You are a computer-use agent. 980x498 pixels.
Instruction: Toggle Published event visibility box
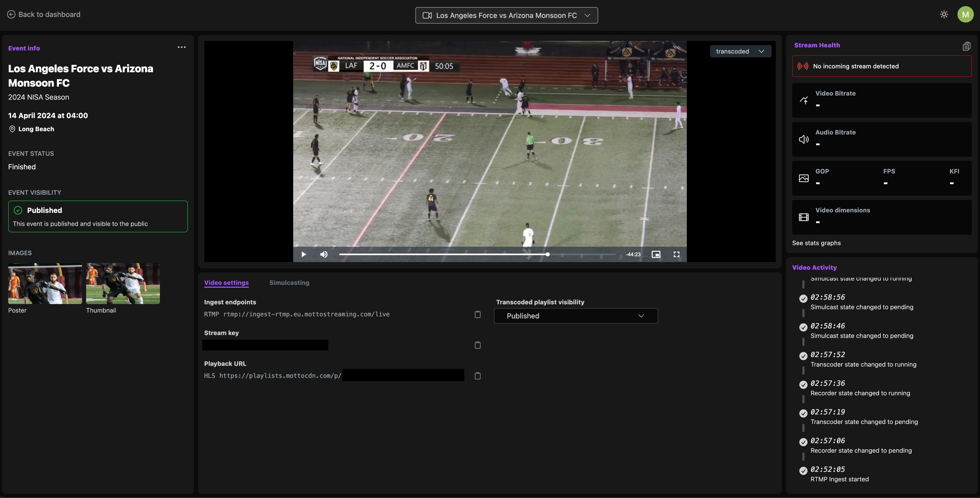click(x=98, y=216)
